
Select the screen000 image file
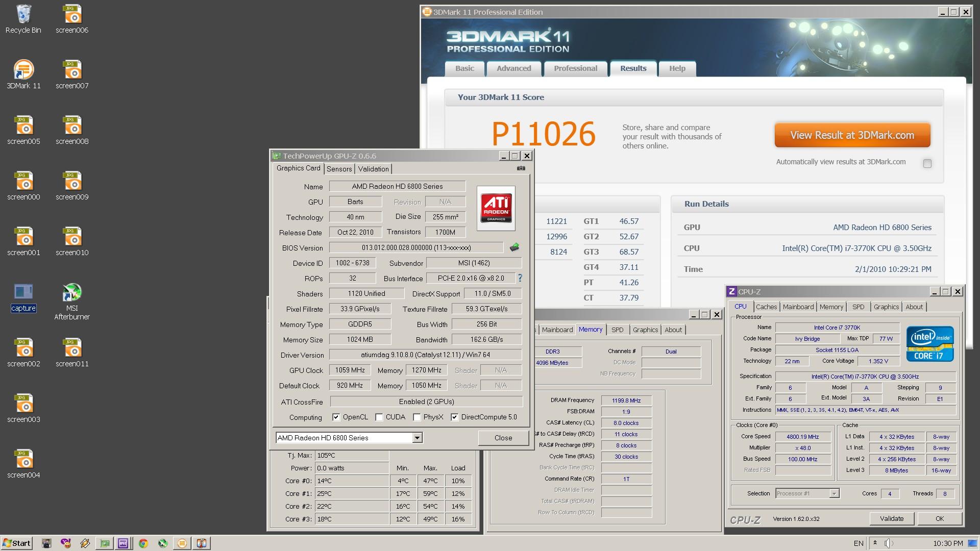[23, 186]
